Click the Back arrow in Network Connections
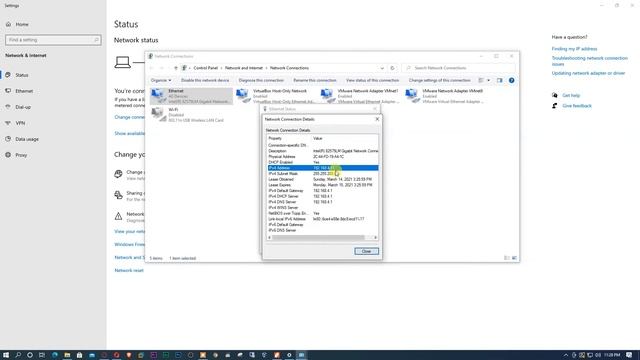Screen dimensions: 640x360 (151, 68)
